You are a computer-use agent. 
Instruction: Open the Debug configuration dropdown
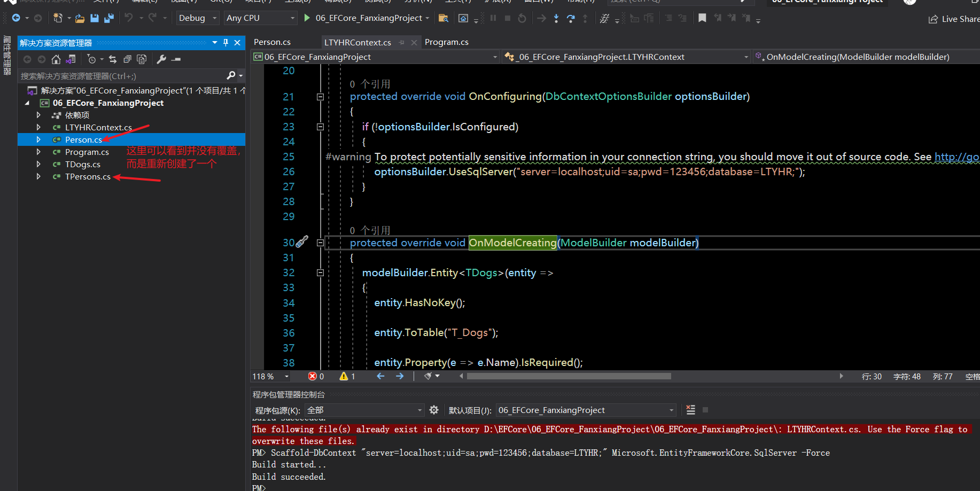pos(198,18)
